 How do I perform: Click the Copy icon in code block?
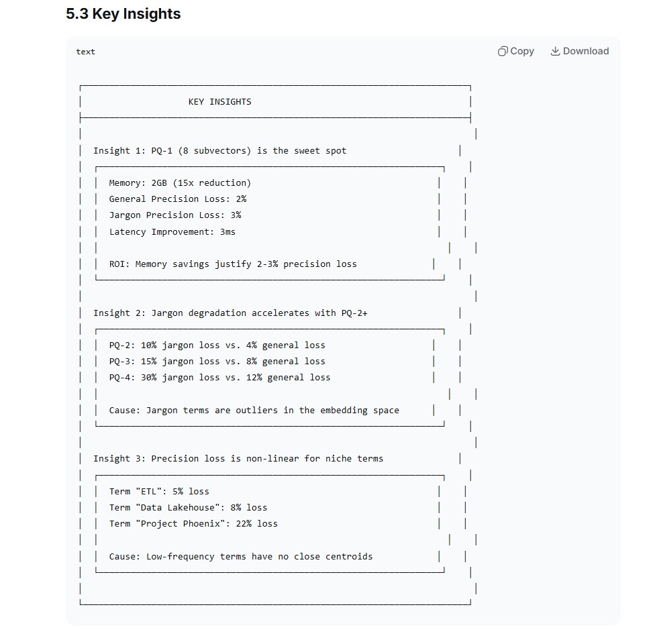[503, 51]
